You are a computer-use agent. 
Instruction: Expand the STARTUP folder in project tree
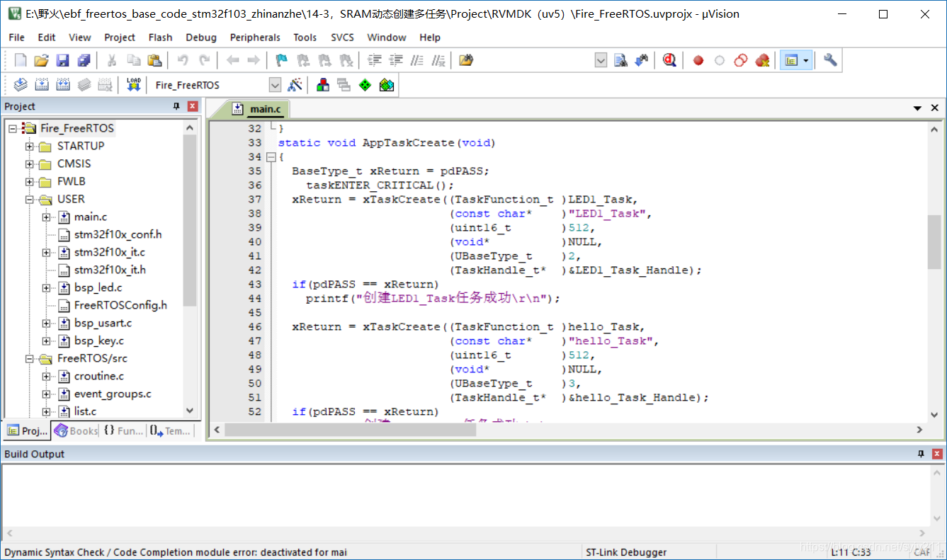(30, 147)
